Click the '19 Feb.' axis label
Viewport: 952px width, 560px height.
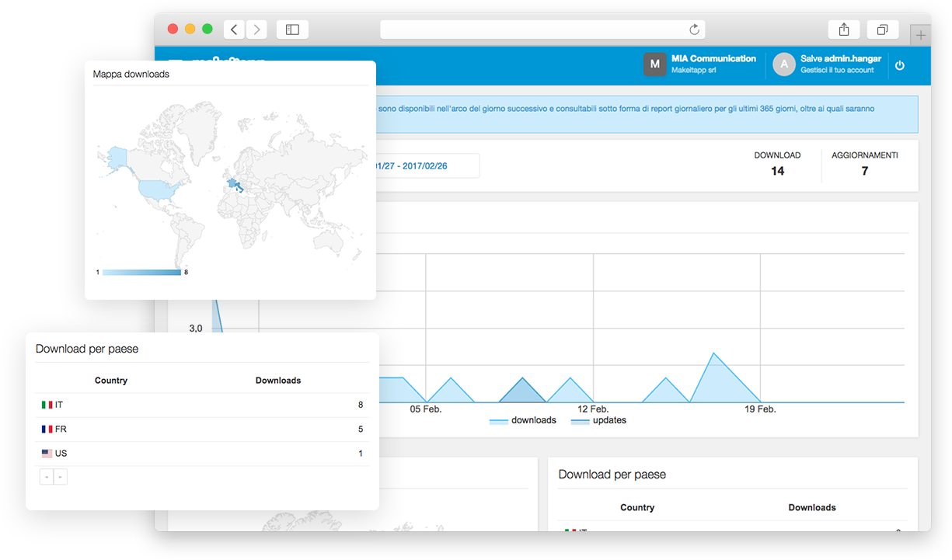(x=760, y=409)
